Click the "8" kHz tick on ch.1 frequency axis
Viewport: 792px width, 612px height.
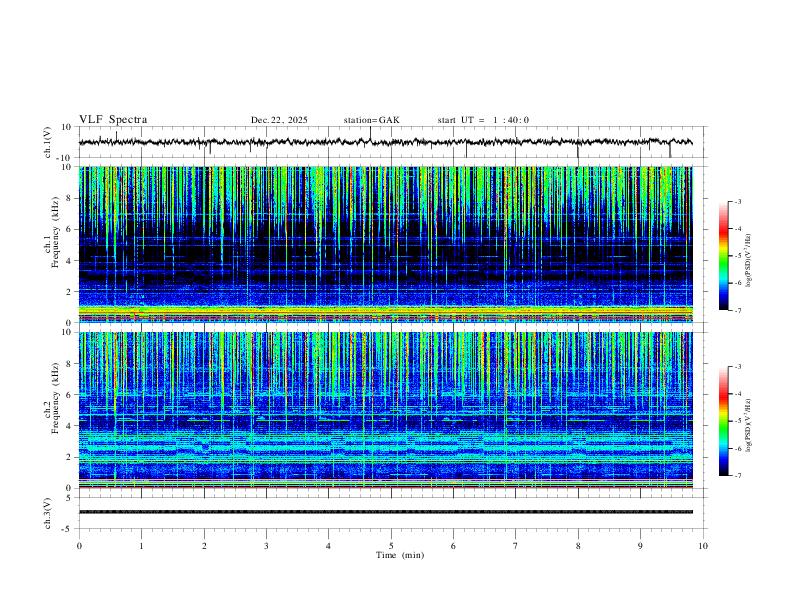click(69, 198)
